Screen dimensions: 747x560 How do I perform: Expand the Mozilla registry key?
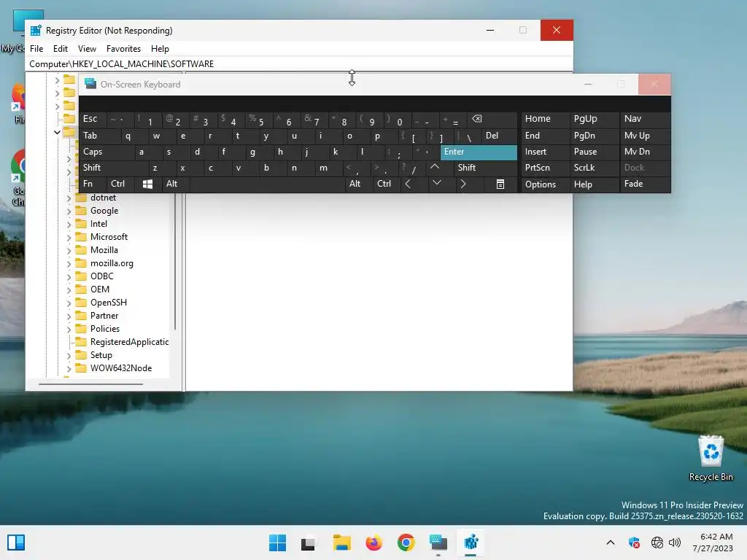69,251
